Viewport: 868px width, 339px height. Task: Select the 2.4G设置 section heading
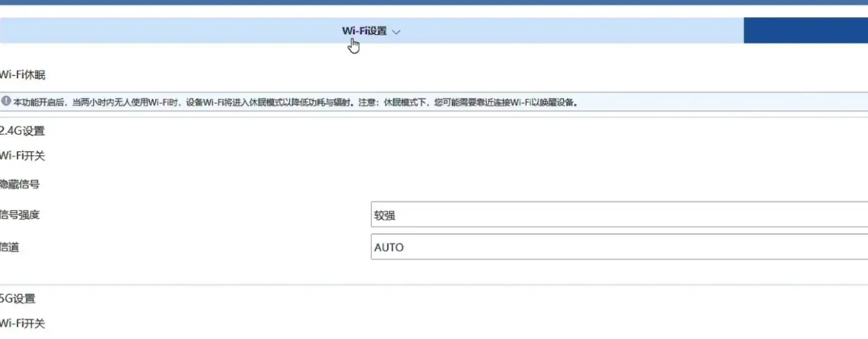pyautogui.click(x=22, y=131)
